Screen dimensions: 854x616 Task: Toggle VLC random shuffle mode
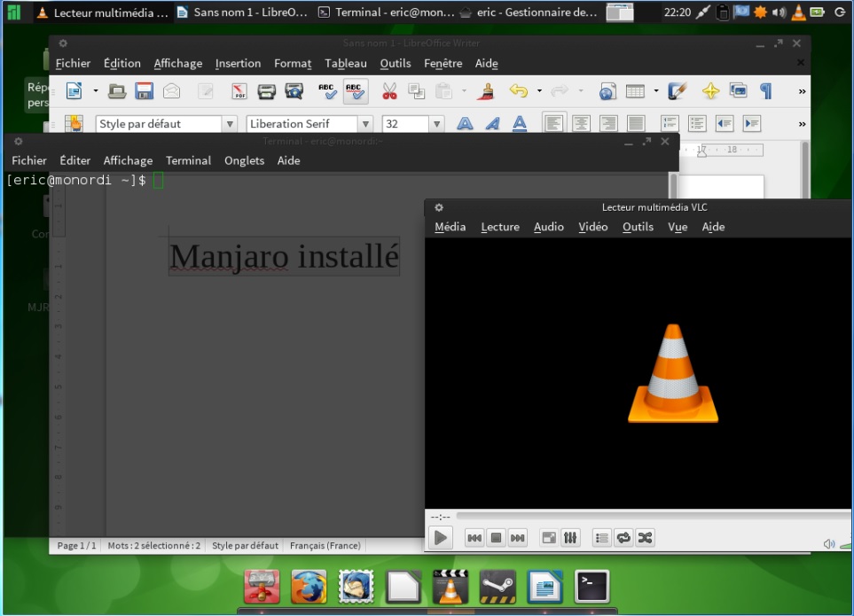tap(645, 538)
